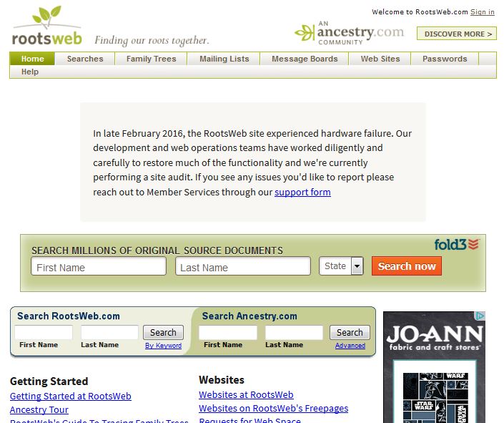Viewport: 504px width, 423px height.
Task: Click the Websites heading
Action: tap(222, 380)
